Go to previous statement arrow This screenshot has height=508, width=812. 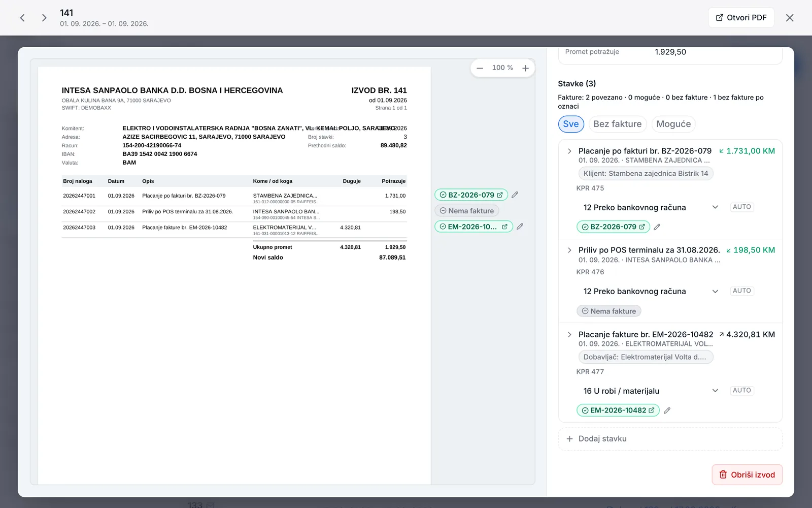coord(22,18)
